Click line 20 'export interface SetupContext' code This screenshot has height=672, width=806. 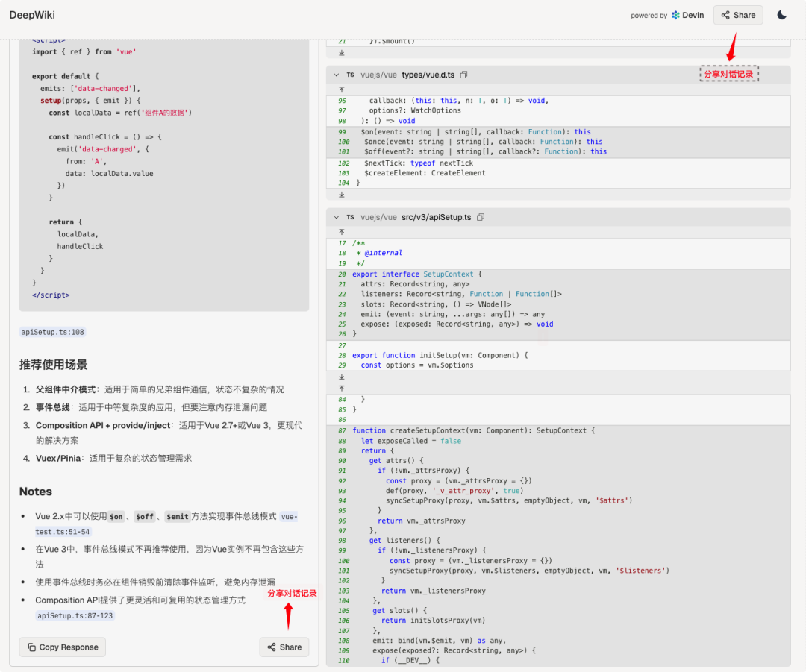[417, 274]
